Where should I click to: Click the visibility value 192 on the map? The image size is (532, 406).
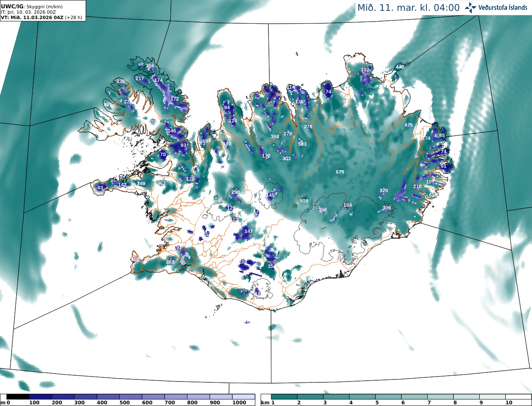[365, 70]
